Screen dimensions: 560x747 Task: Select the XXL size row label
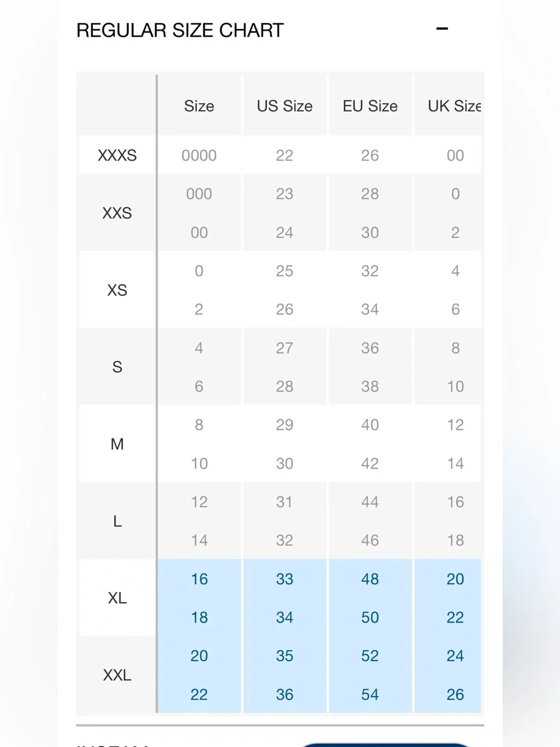pos(117,675)
